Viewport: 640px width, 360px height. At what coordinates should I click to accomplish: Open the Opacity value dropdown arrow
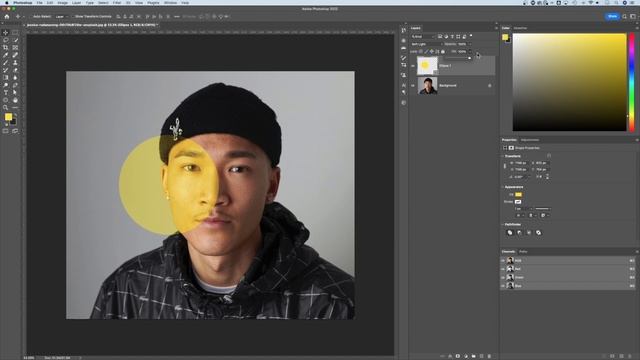click(x=470, y=44)
